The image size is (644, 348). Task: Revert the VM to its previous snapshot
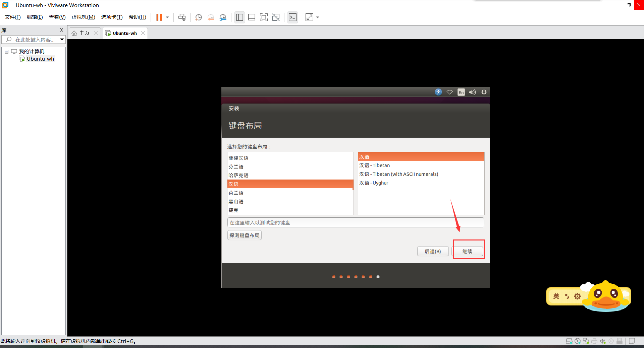coord(211,17)
